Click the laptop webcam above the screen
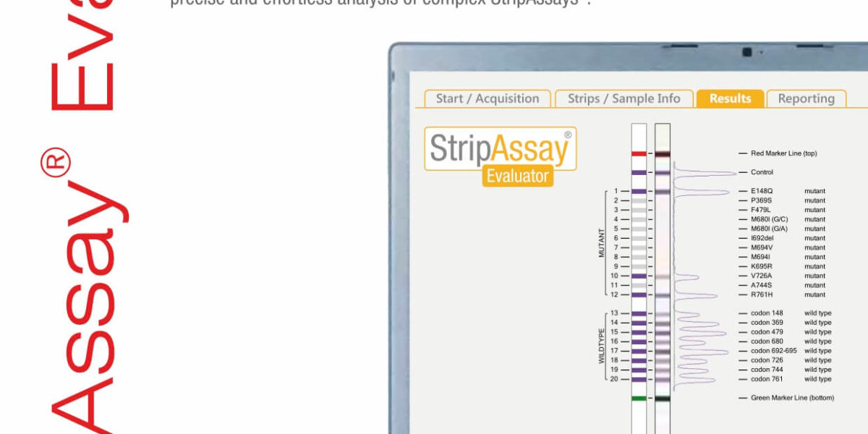 (x=747, y=52)
